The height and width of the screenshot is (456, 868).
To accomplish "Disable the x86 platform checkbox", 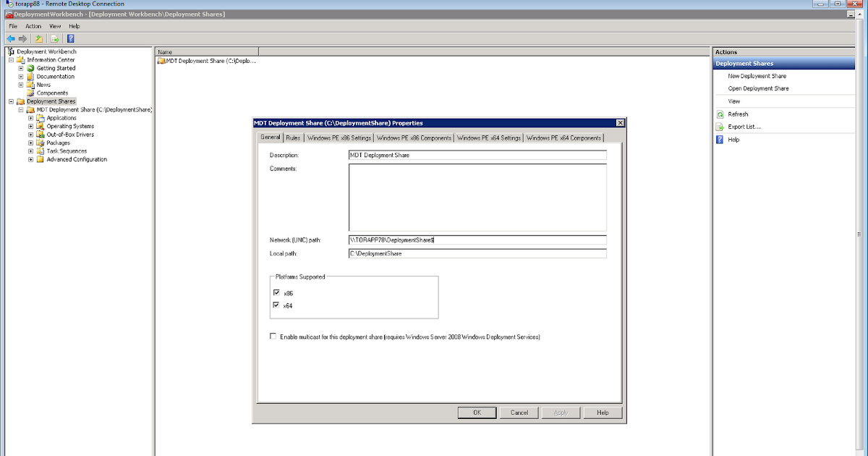I will [x=276, y=292].
